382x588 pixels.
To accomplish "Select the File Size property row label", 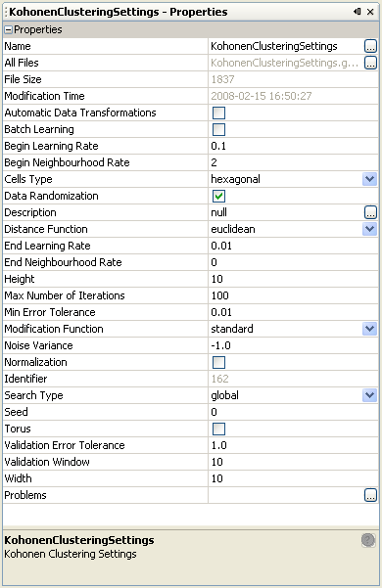I will (23, 79).
